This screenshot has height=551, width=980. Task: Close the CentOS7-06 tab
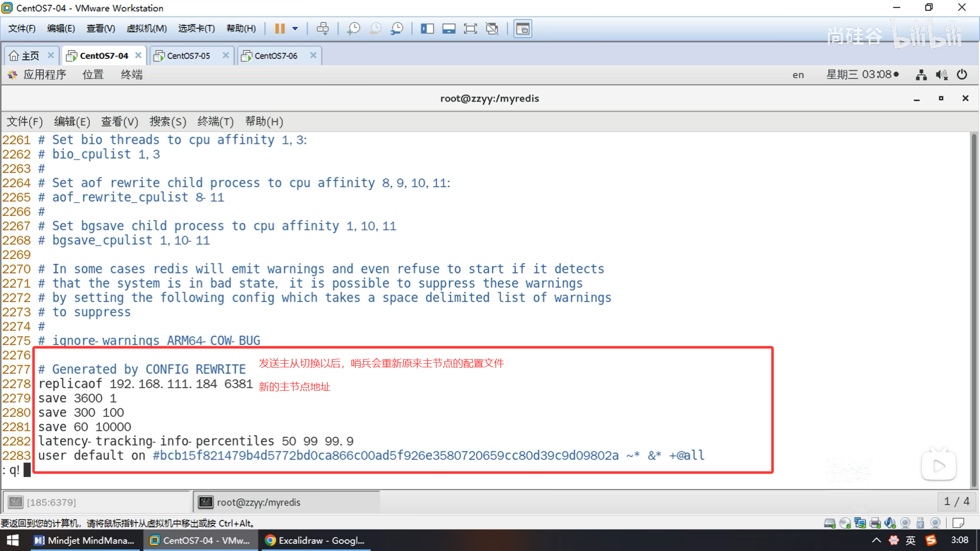pos(313,55)
